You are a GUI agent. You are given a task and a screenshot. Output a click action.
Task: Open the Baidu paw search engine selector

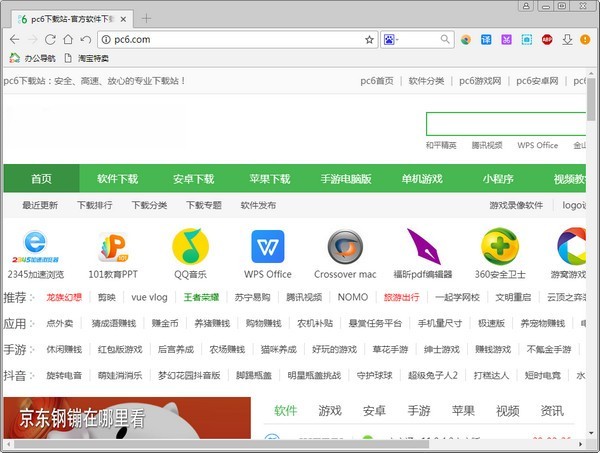(x=391, y=39)
